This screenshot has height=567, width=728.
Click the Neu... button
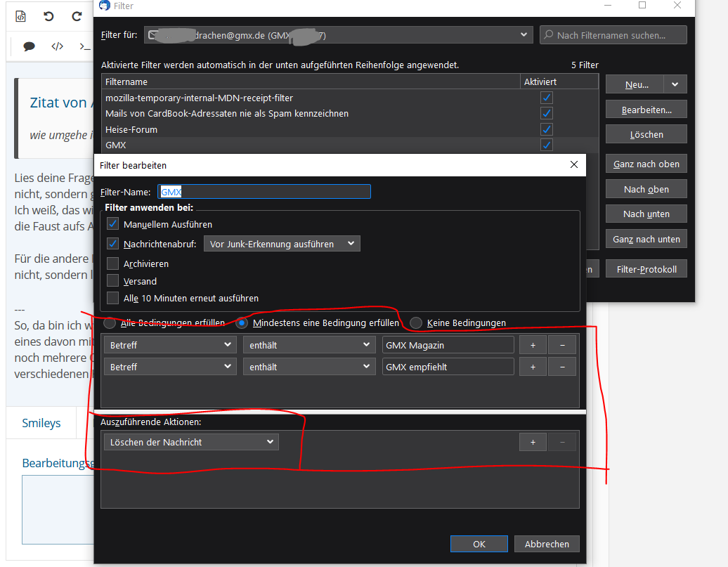(x=636, y=84)
